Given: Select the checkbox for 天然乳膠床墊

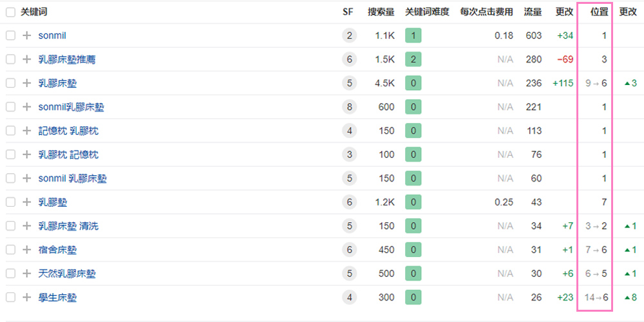Looking at the screenshot, I should (10, 274).
